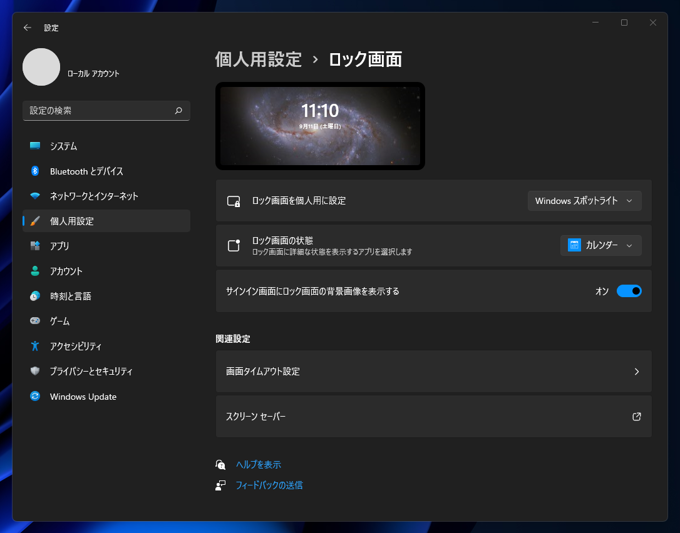The height and width of the screenshot is (533, 680).
Task: Close the settings window
Action: [x=653, y=23]
